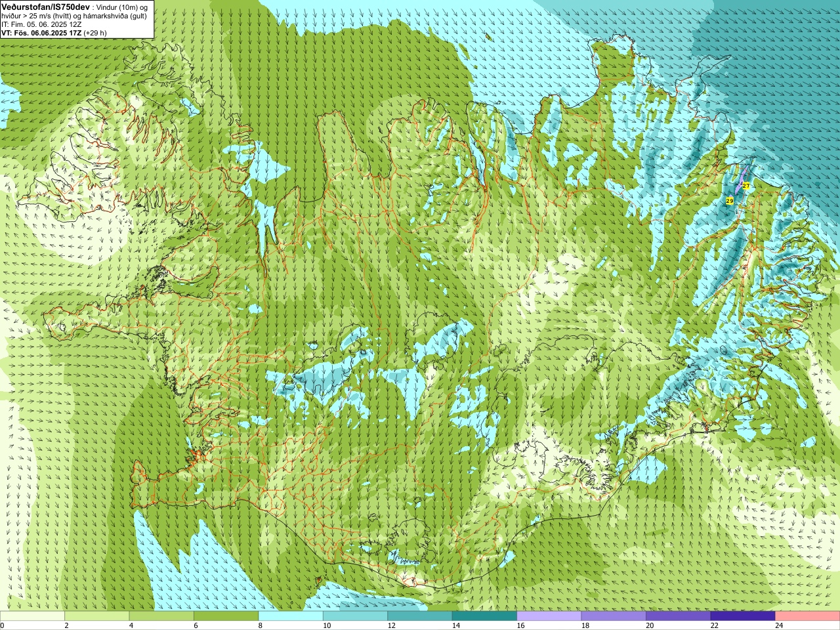Image resolution: width=840 pixels, height=630 pixels.
Task: Click the legend scale number 4
Action: pyautogui.click(x=131, y=625)
